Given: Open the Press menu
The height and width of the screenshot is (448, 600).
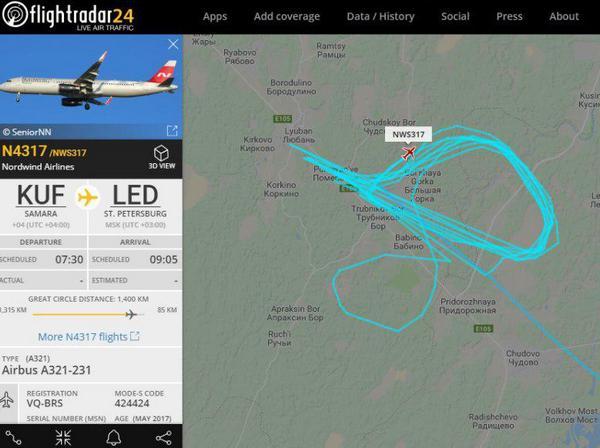Looking at the screenshot, I should [x=509, y=16].
